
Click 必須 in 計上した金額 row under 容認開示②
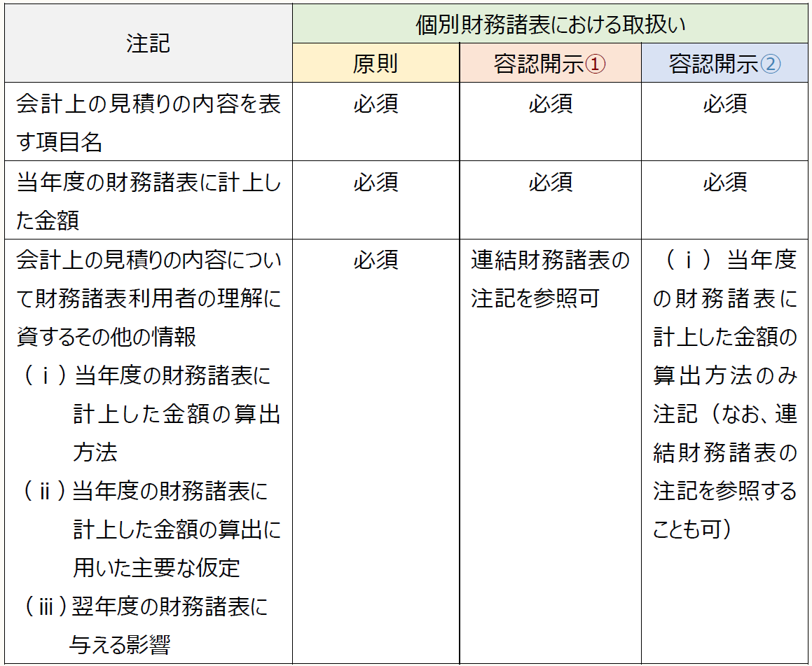point(725,183)
